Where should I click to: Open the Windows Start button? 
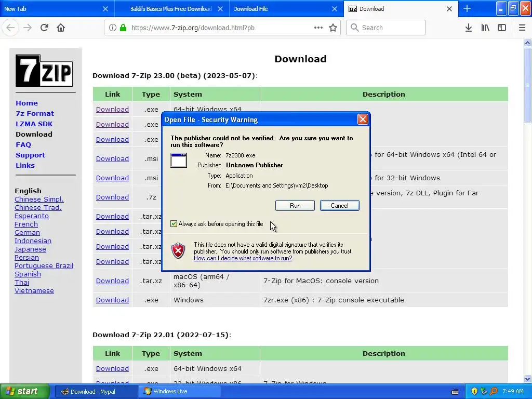point(24,391)
